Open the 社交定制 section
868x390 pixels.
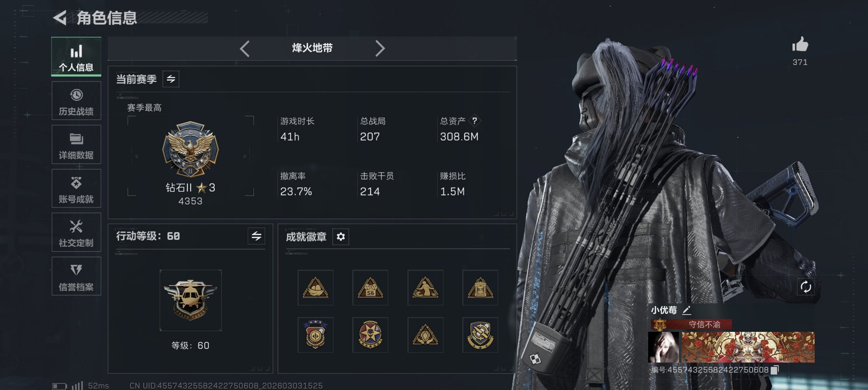point(76,232)
